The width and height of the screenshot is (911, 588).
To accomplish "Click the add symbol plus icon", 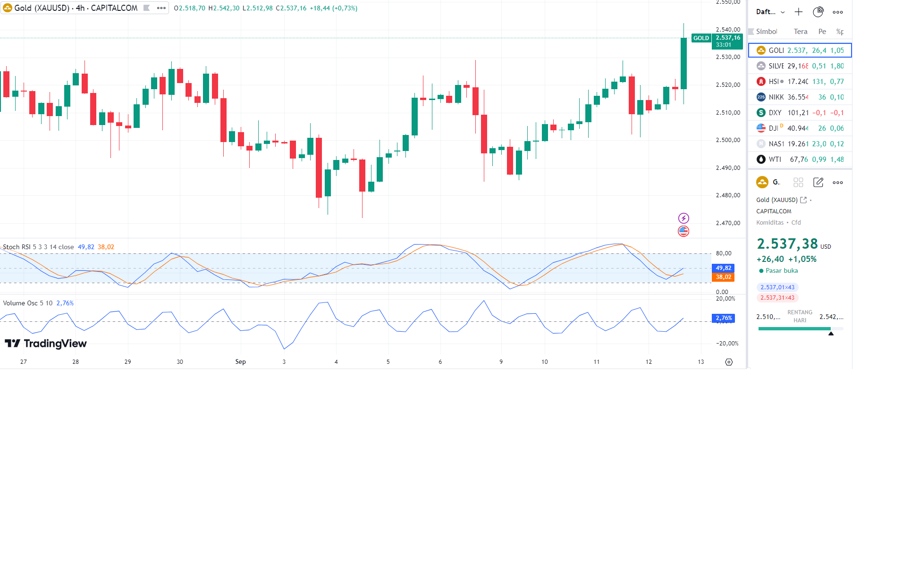I will [798, 12].
